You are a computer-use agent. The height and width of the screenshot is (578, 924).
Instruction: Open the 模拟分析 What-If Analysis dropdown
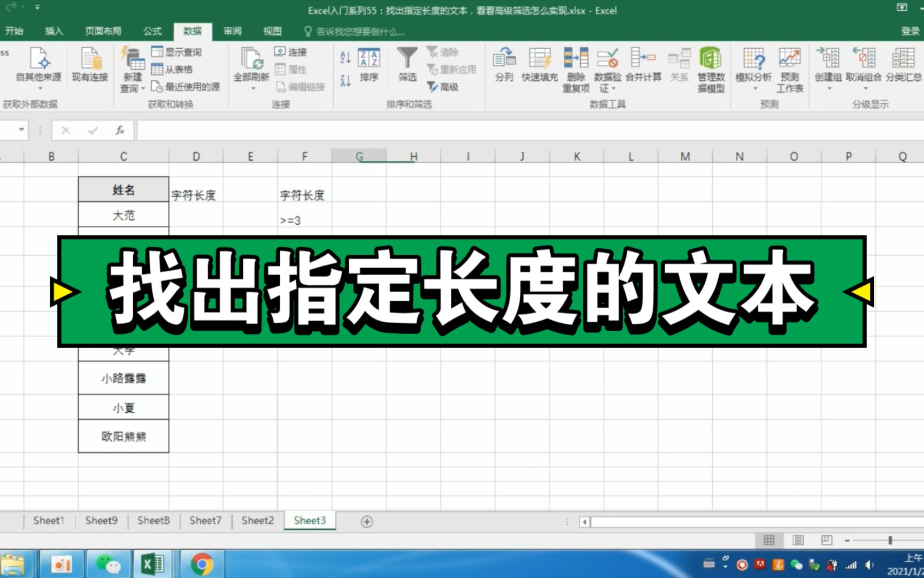pyautogui.click(x=753, y=69)
